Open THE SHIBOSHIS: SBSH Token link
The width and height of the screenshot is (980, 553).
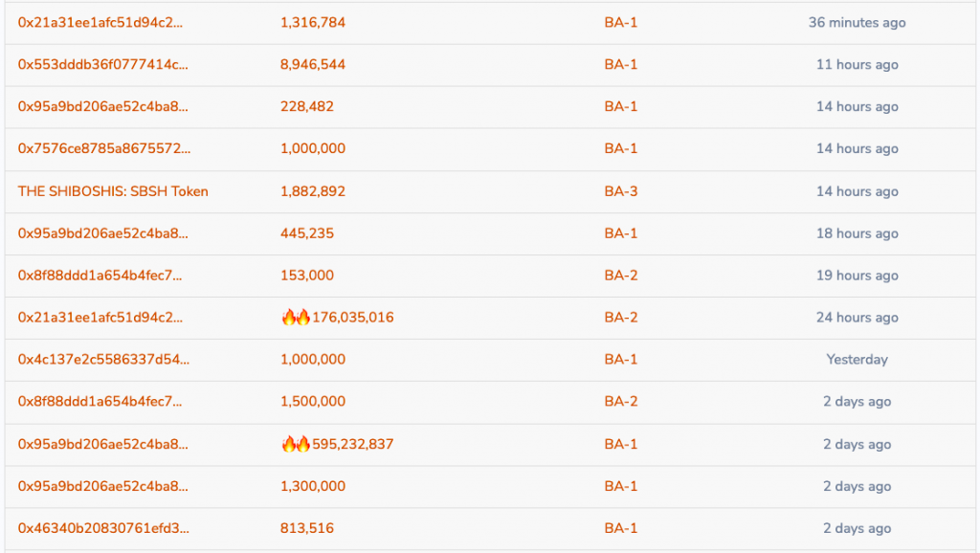click(x=113, y=191)
